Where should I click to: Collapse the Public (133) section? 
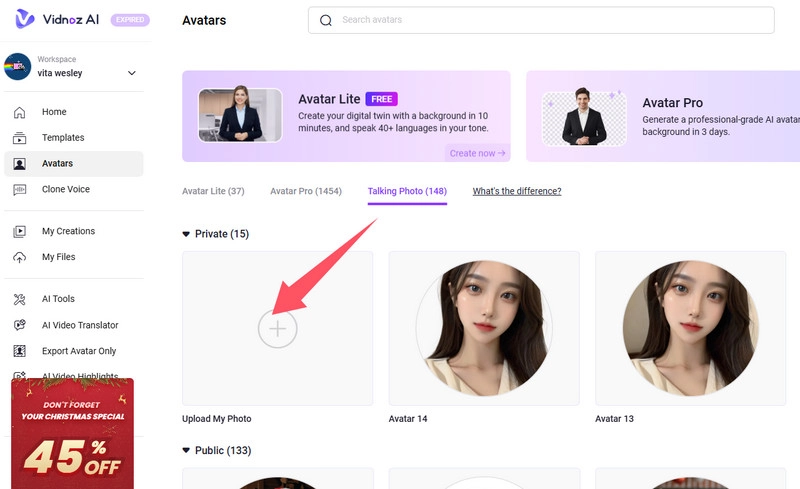coord(186,451)
